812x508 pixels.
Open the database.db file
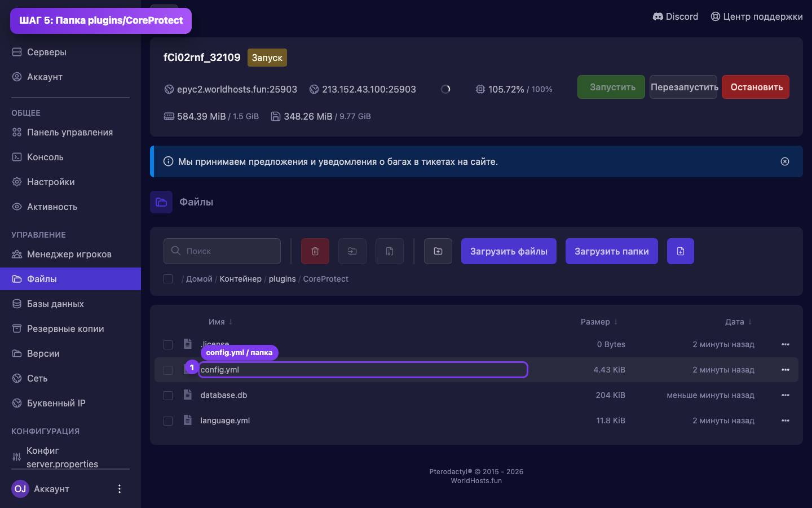tap(224, 395)
